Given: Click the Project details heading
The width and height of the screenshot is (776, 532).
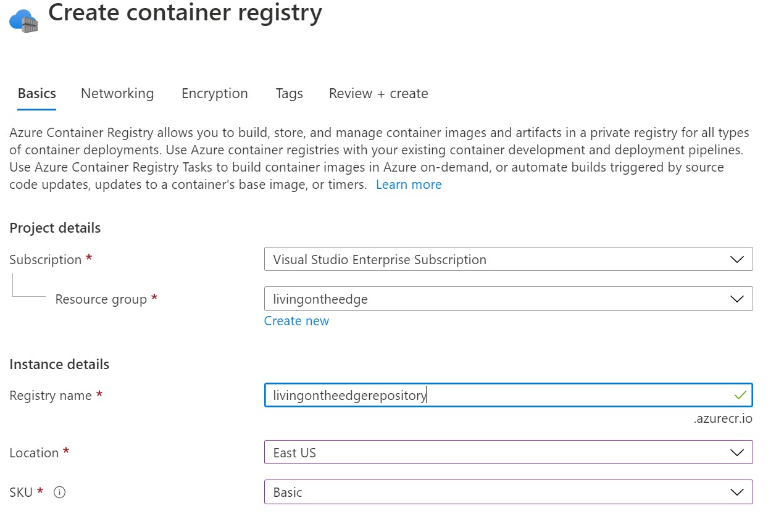Looking at the screenshot, I should click(55, 228).
